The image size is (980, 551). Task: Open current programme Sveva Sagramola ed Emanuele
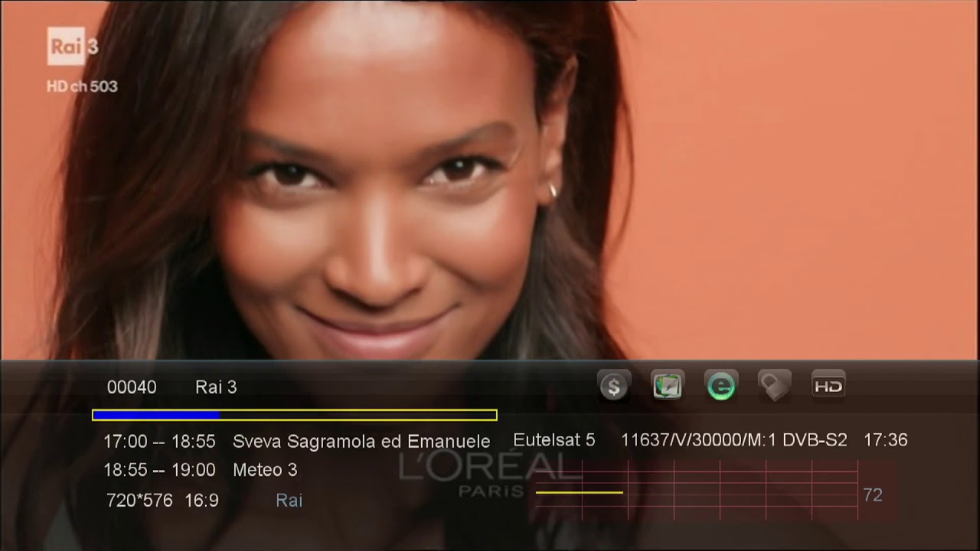coord(361,442)
